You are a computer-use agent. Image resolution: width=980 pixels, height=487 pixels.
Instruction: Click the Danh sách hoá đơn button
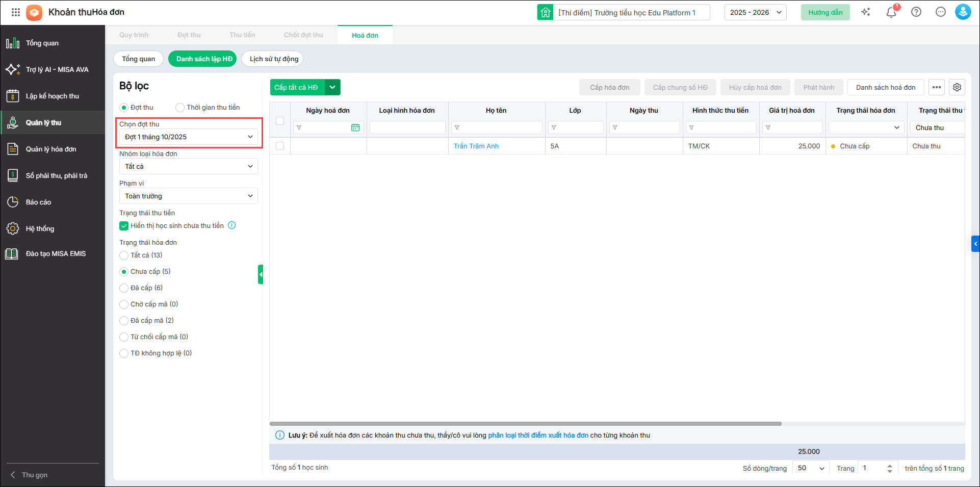click(885, 87)
